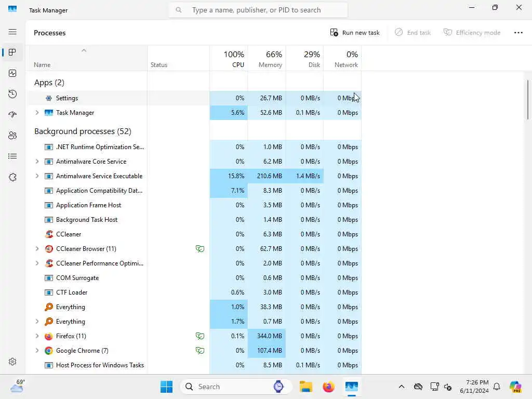This screenshot has width=532, height=399.
Task: Show hidden system tray icons
Action: click(x=402, y=387)
